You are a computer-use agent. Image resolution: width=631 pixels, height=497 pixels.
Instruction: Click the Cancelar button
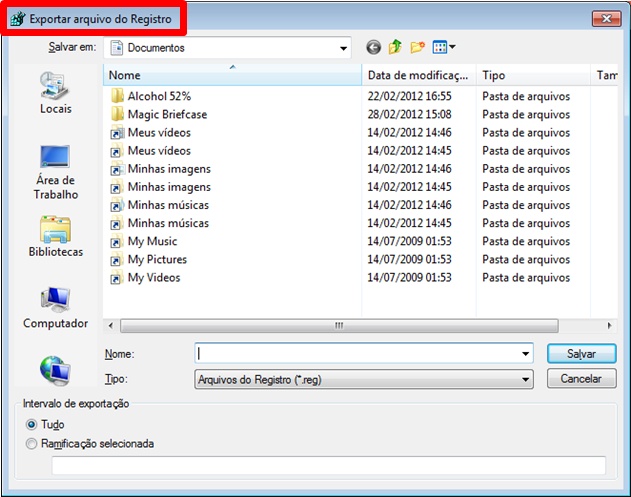tap(582, 379)
